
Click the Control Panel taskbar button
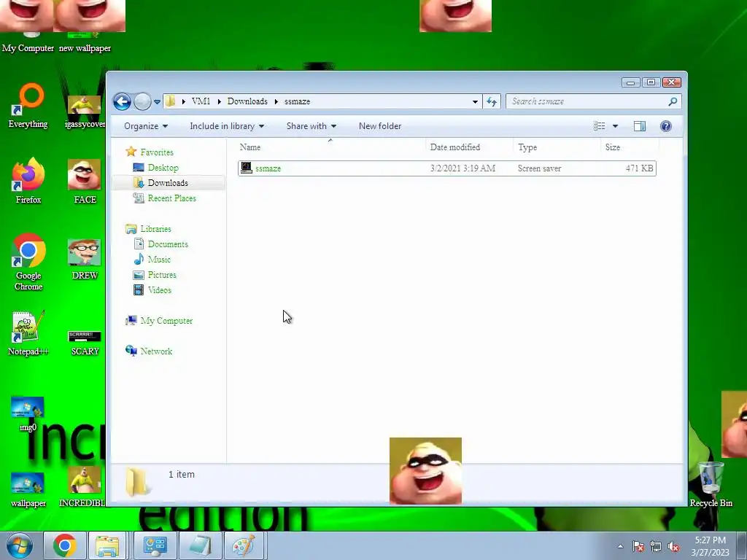click(155, 545)
